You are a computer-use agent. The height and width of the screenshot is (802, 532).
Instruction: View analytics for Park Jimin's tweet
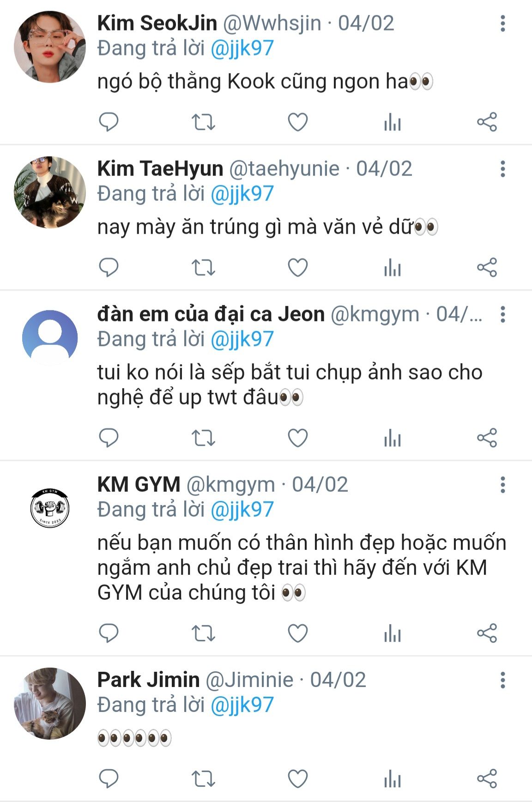[393, 779]
